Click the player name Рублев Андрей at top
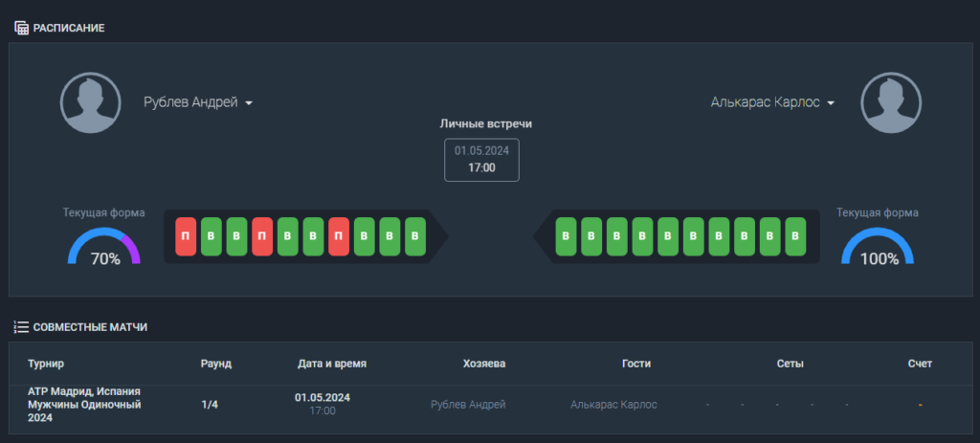 coord(190,102)
